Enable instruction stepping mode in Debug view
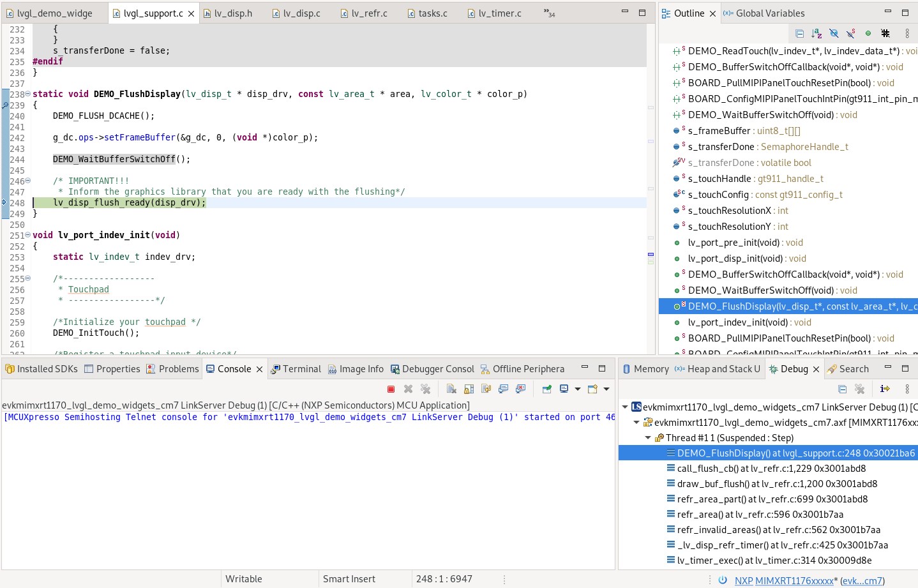 885,389
